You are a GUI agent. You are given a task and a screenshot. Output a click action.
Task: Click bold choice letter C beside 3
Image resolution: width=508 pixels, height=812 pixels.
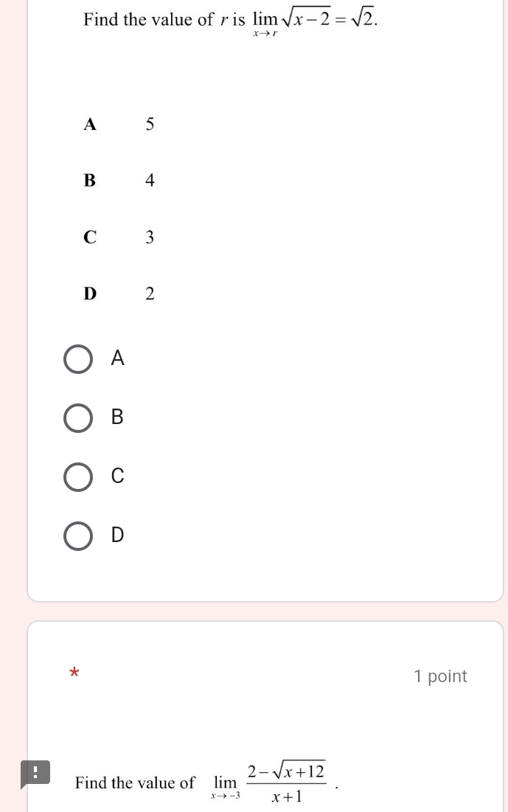coord(90,237)
